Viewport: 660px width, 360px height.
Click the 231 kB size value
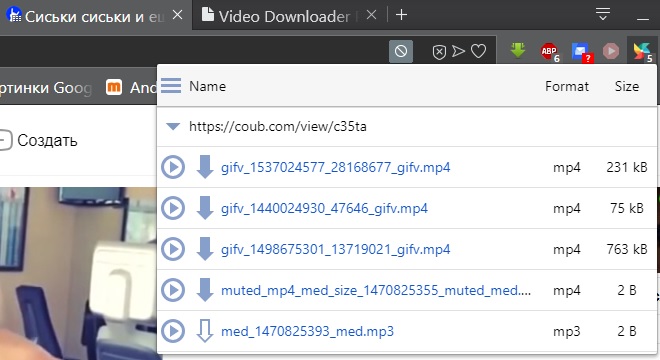pyautogui.click(x=627, y=167)
